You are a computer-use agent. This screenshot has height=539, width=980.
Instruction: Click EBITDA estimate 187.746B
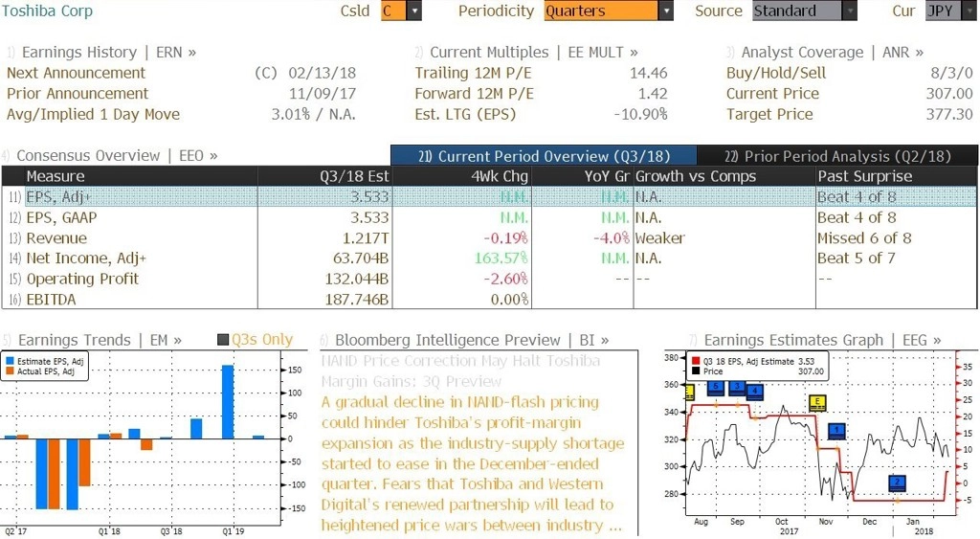(x=356, y=300)
